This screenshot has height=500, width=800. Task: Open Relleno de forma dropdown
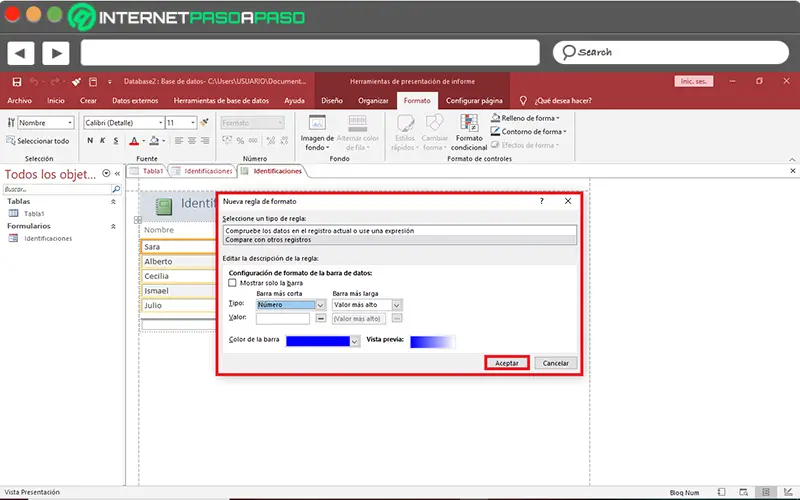pyautogui.click(x=525, y=118)
